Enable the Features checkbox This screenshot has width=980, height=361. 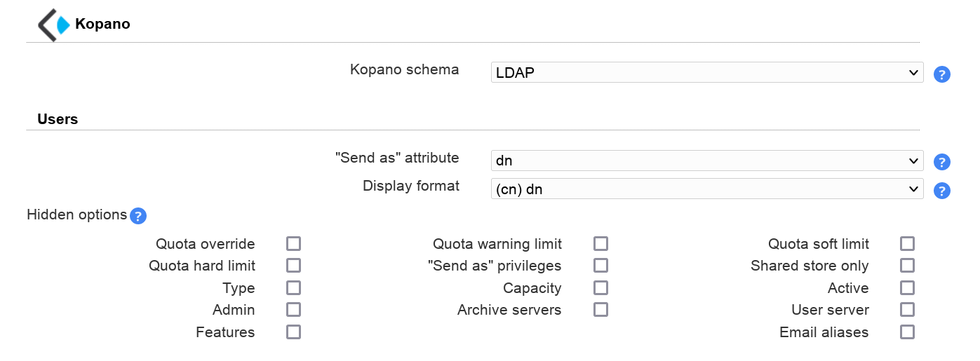[293, 332]
